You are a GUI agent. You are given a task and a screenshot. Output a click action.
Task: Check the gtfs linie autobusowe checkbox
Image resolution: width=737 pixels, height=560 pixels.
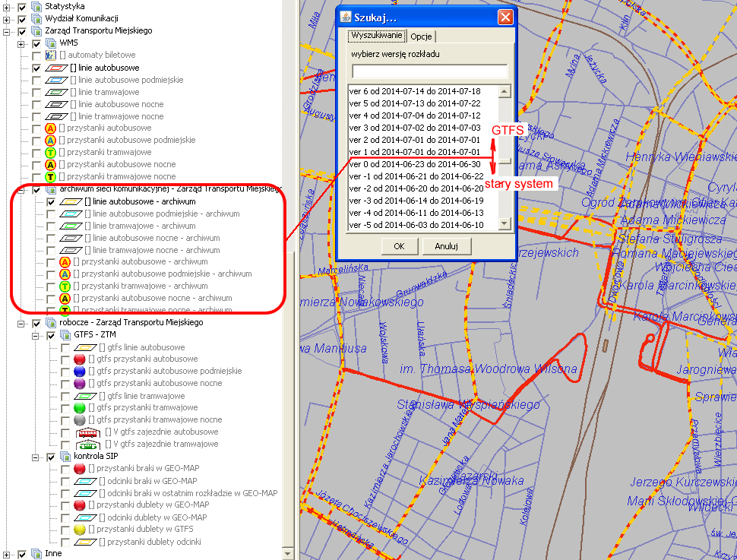pyautogui.click(x=65, y=347)
